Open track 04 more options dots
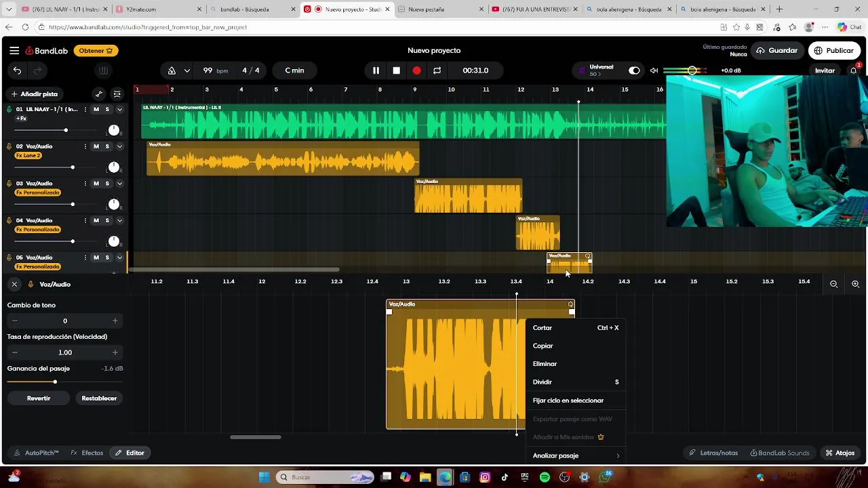 pyautogui.click(x=85, y=220)
